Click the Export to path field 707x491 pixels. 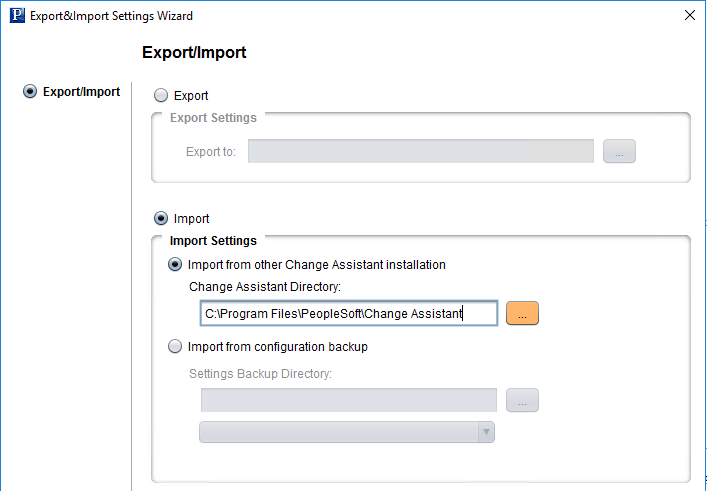[x=421, y=151]
